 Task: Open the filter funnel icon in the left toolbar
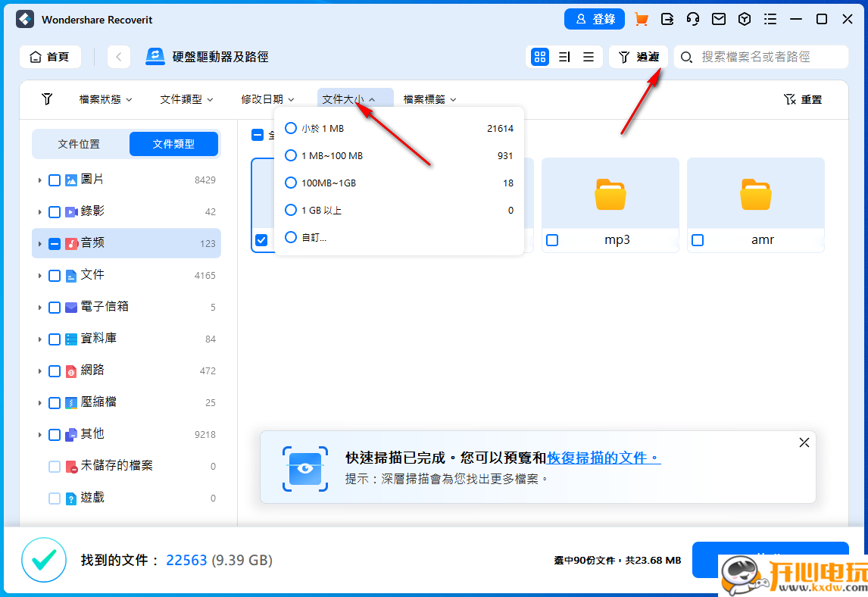click(46, 98)
